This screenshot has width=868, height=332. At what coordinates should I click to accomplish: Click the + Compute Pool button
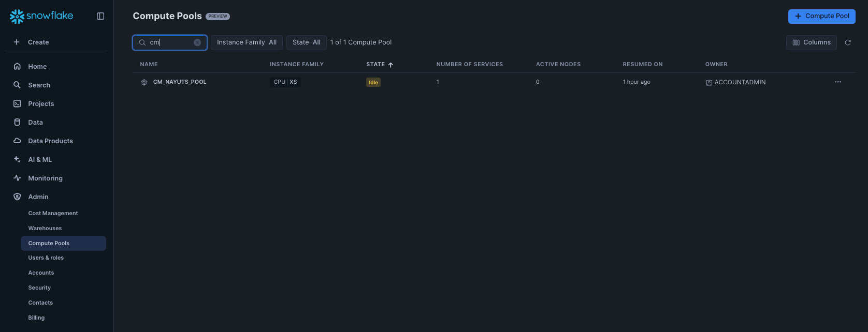[x=821, y=16]
